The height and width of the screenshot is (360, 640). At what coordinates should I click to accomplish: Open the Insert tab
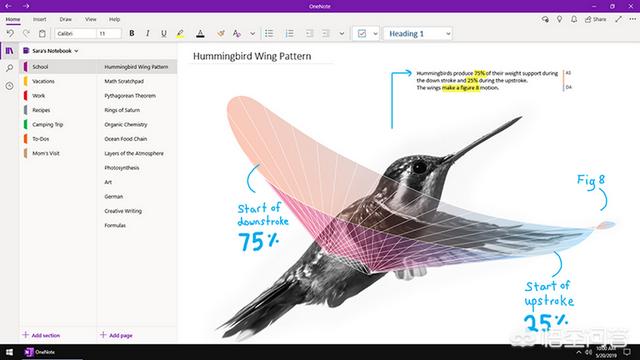(x=40, y=19)
